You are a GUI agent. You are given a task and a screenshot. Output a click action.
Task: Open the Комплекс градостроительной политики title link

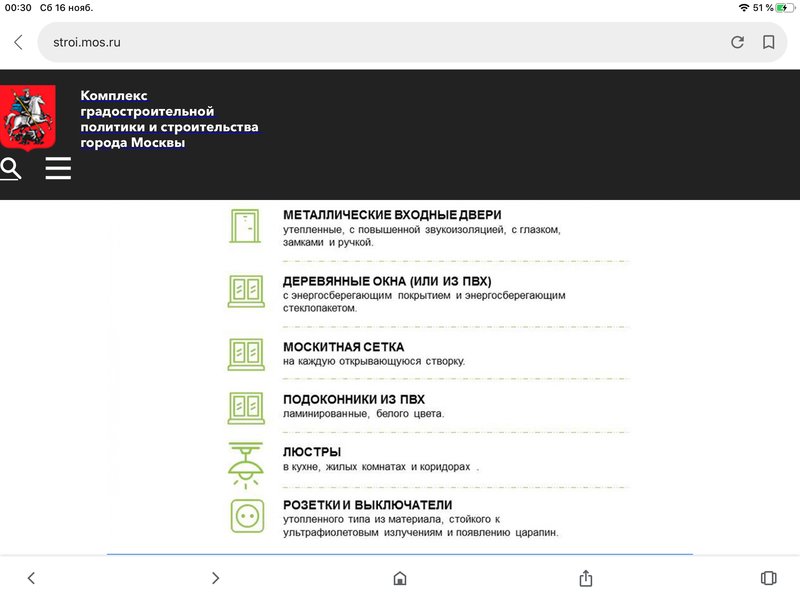point(169,119)
